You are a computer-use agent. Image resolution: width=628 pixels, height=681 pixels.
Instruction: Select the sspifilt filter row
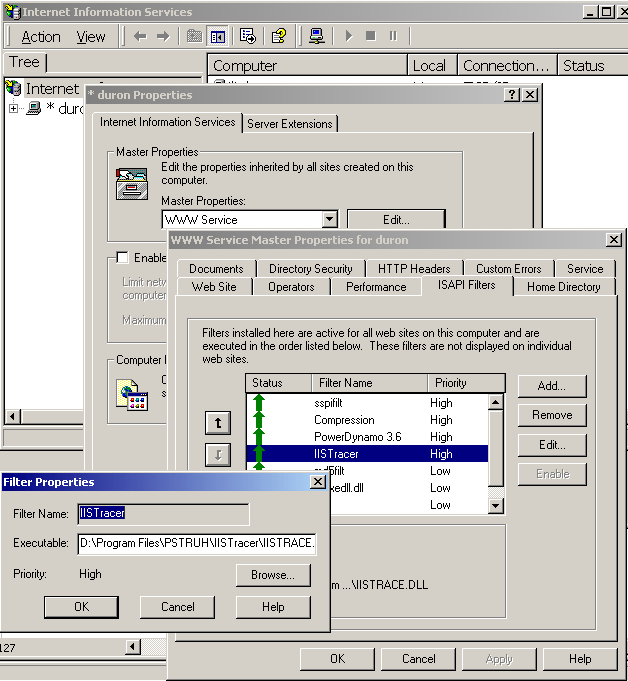coord(367,403)
